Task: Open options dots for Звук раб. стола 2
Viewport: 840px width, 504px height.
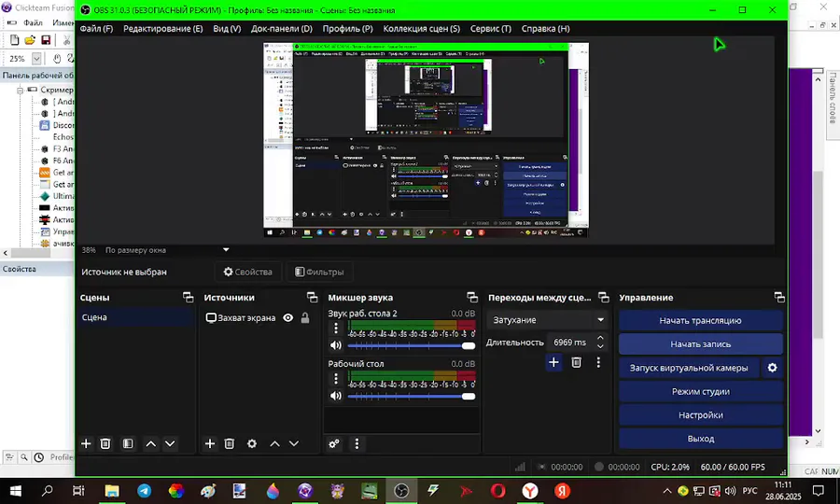Action: tap(336, 328)
